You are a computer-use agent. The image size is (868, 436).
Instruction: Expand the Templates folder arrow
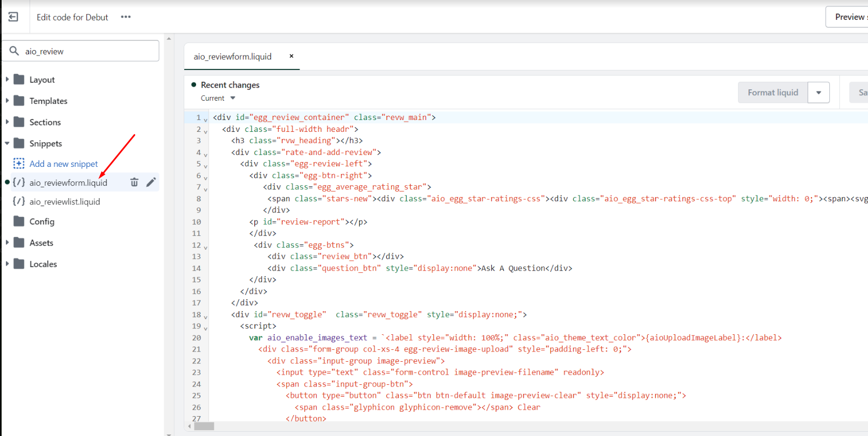pos(7,101)
